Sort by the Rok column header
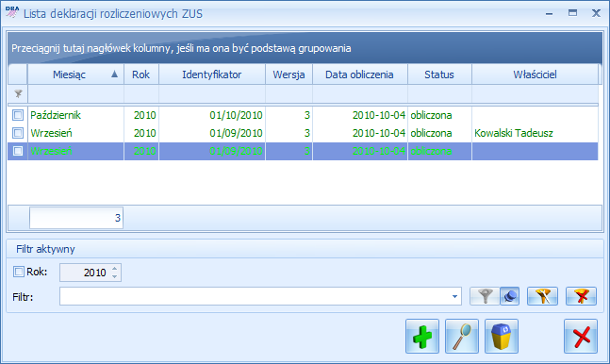The width and height of the screenshot is (610, 364). (x=141, y=74)
